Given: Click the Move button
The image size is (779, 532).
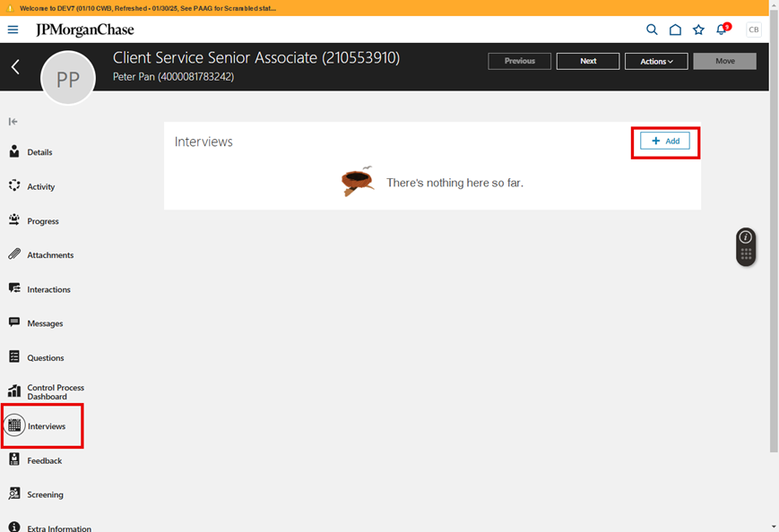Looking at the screenshot, I should tap(725, 61).
